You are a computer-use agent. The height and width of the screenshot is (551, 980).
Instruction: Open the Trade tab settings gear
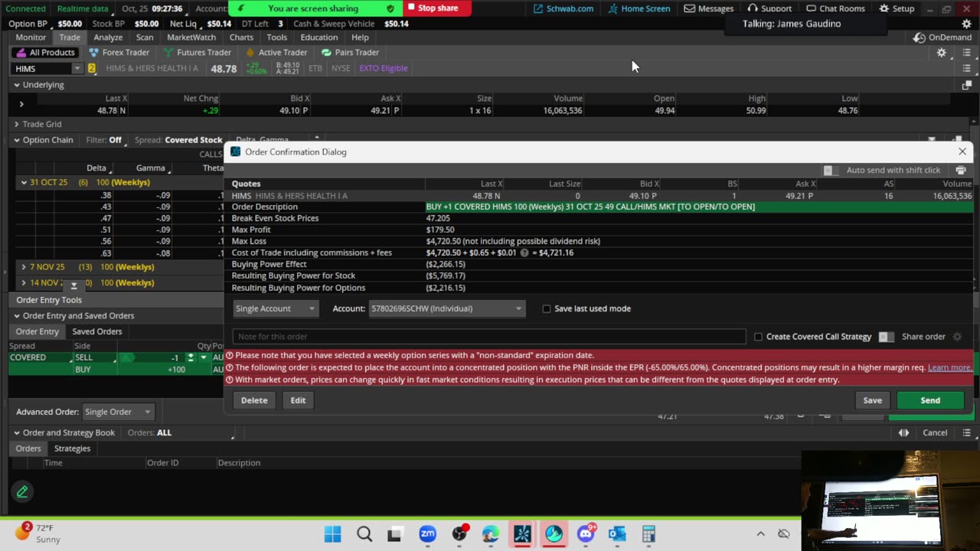pyautogui.click(x=942, y=53)
